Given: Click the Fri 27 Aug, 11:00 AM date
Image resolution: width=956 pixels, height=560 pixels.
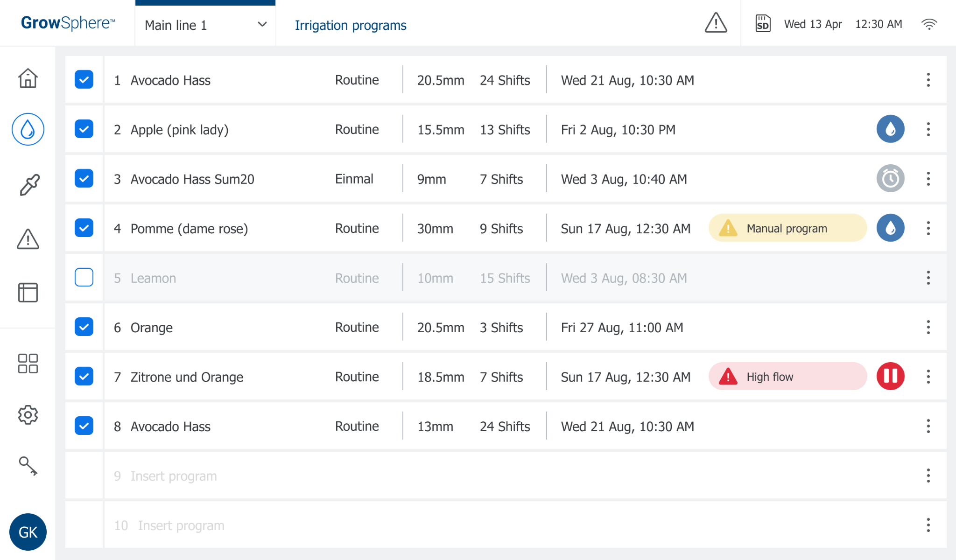Looking at the screenshot, I should 622,328.
